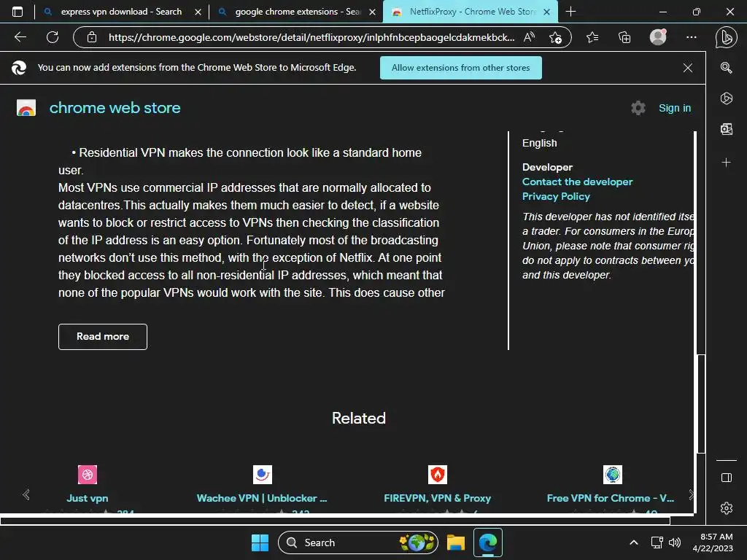Click the Sign in link

(x=675, y=108)
